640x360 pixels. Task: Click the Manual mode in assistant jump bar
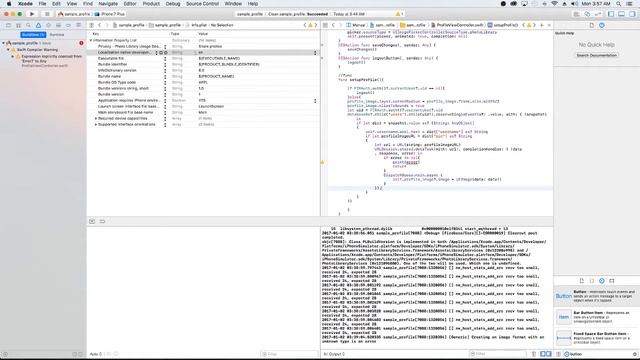point(356,25)
